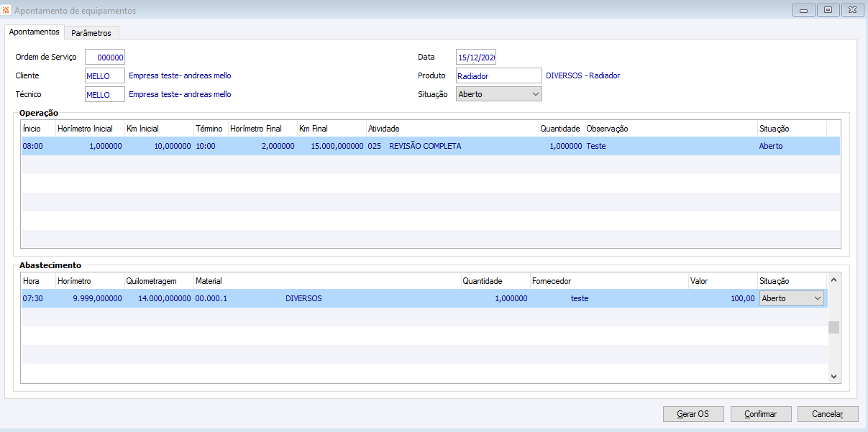Click the Horímetro Final column header
The height and width of the screenshot is (432, 868).
click(x=262, y=129)
